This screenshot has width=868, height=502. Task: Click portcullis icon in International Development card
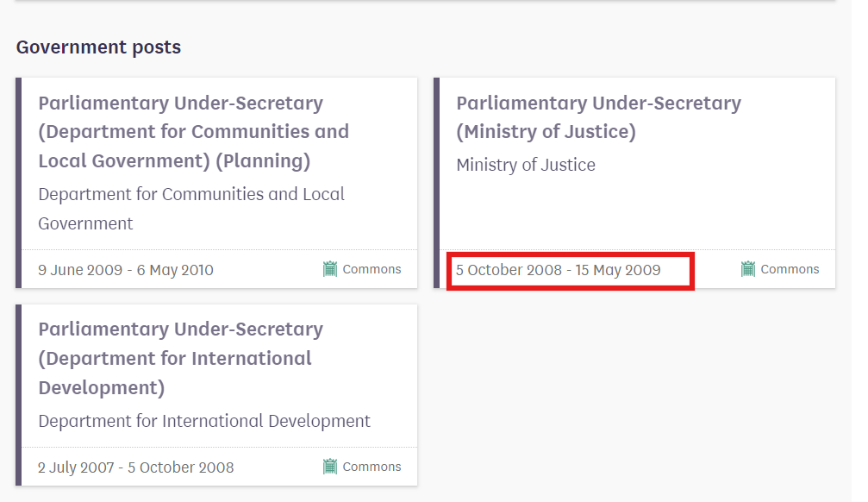[x=330, y=467]
